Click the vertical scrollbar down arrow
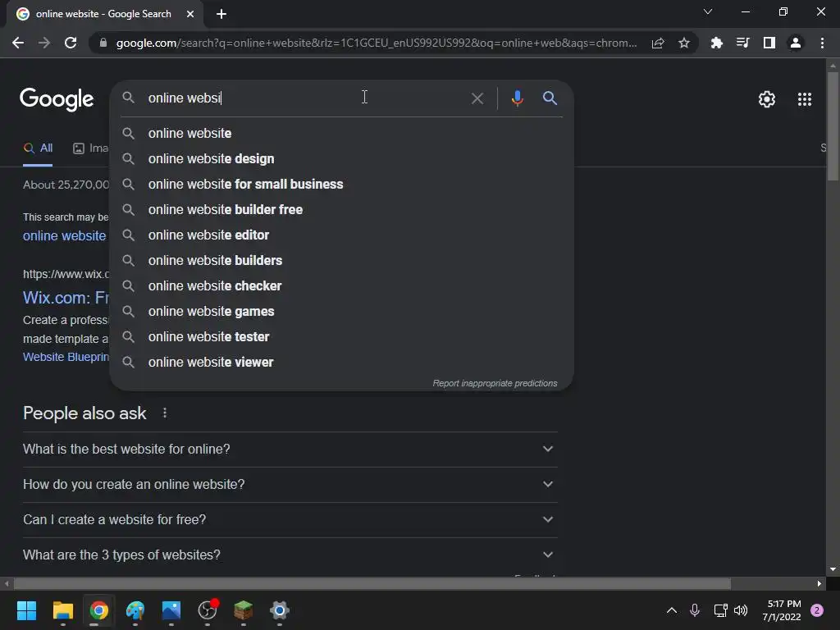 pyautogui.click(x=833, y=569)
